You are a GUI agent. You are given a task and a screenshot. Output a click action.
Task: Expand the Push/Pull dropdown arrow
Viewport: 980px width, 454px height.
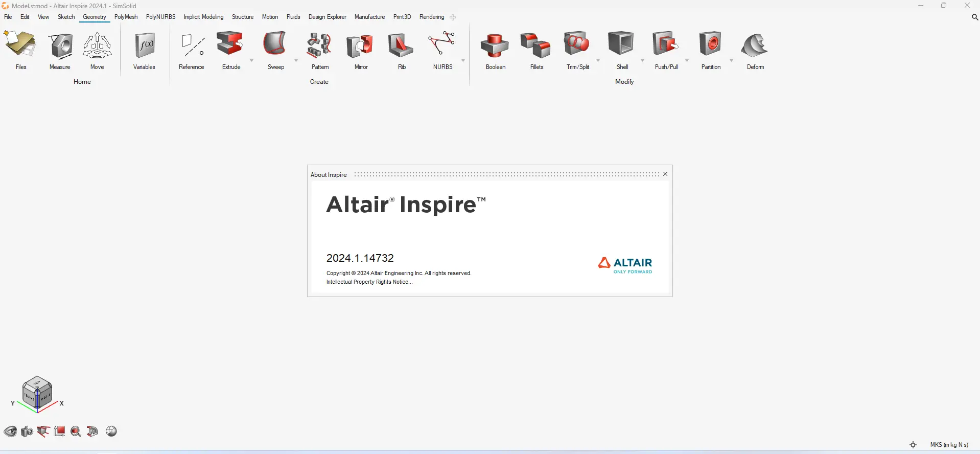click(687, 61)
